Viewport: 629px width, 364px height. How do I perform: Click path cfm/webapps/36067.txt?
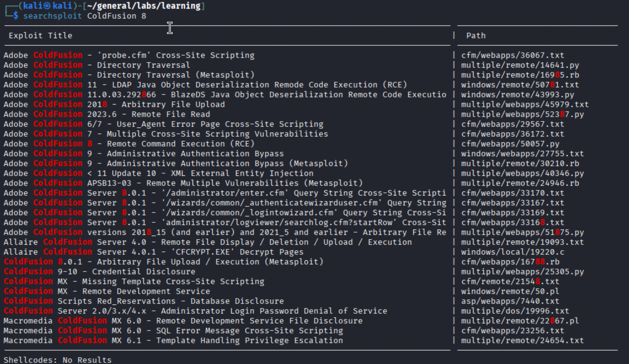coord(513,55)
